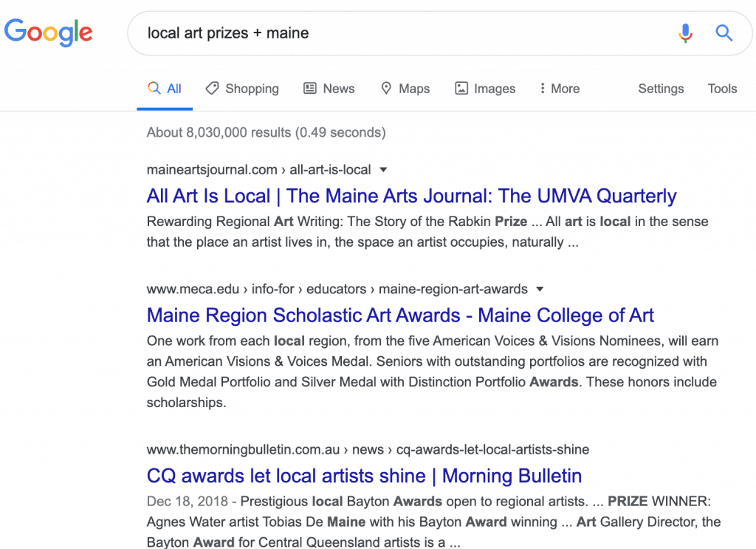
Task: Select the News newspaper icon
Action: 309,88
